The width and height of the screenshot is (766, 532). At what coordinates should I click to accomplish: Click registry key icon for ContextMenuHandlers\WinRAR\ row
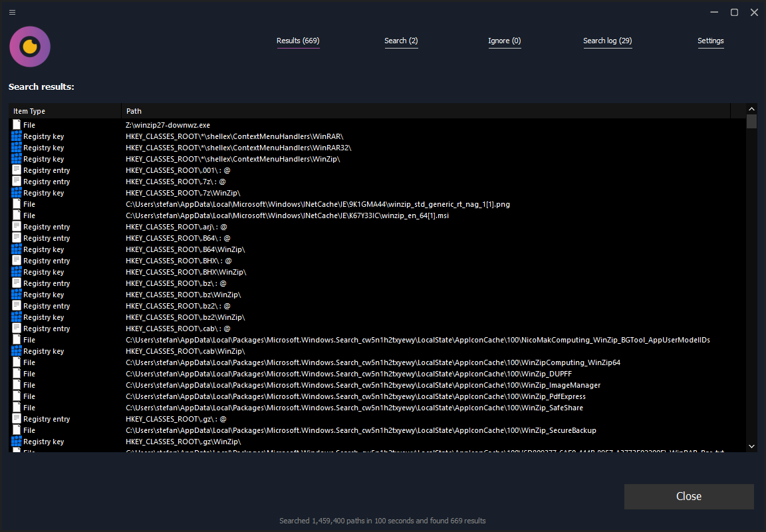tap(17, 136)
